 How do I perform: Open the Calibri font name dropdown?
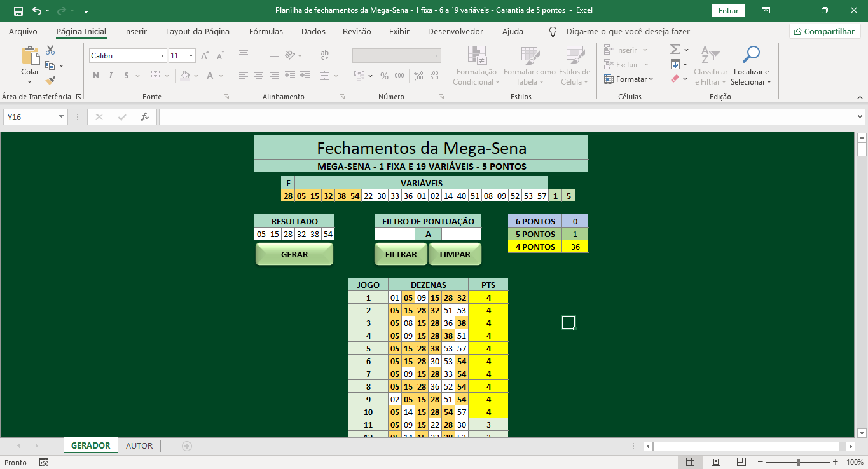coord(162,56)
